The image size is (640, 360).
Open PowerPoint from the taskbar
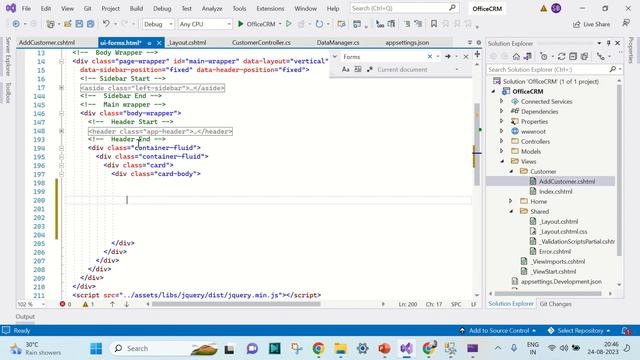384,348
